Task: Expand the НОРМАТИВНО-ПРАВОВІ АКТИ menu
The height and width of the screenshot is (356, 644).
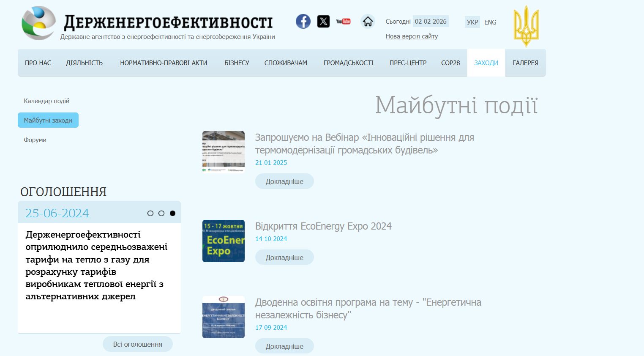Action: [164, 63]
